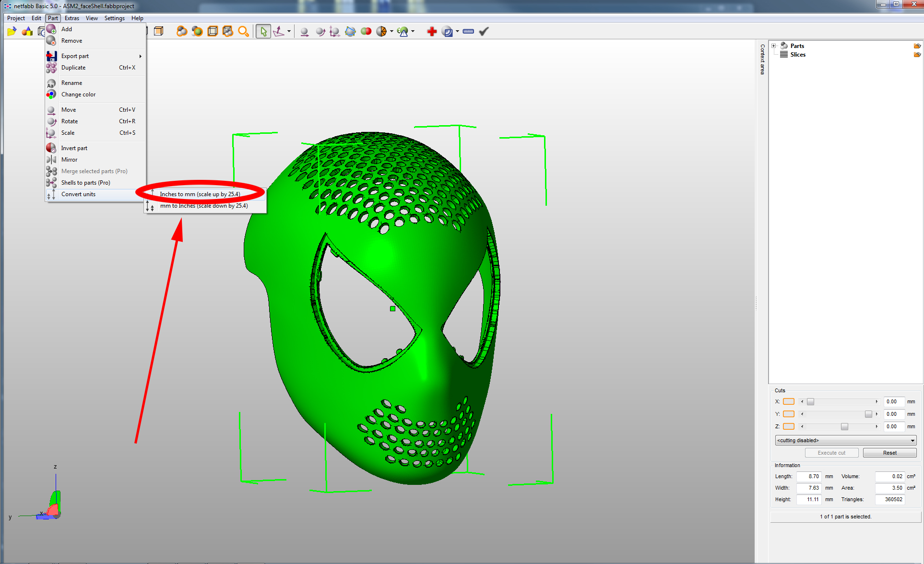Toggle the Y cut orange button
924x564 pixels.
[x=789, y=414]
